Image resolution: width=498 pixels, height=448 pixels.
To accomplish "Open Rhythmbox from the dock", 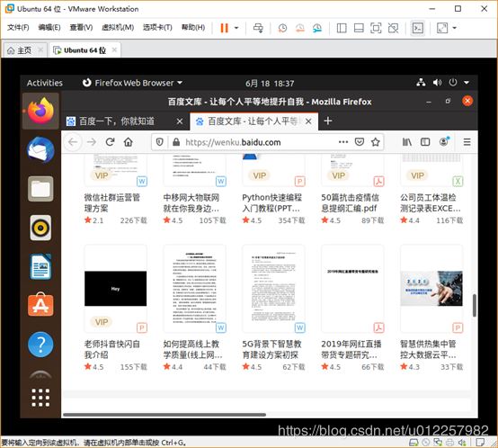I will [40, 228].
